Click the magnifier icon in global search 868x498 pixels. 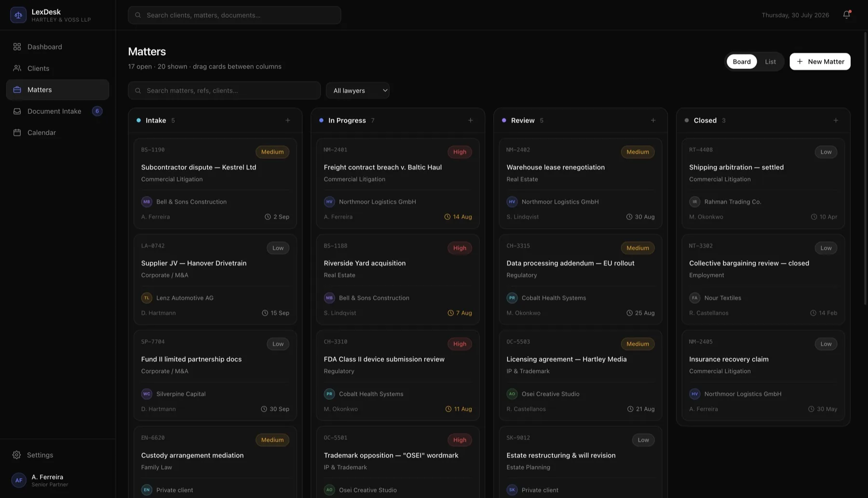(x=138, y=15)
